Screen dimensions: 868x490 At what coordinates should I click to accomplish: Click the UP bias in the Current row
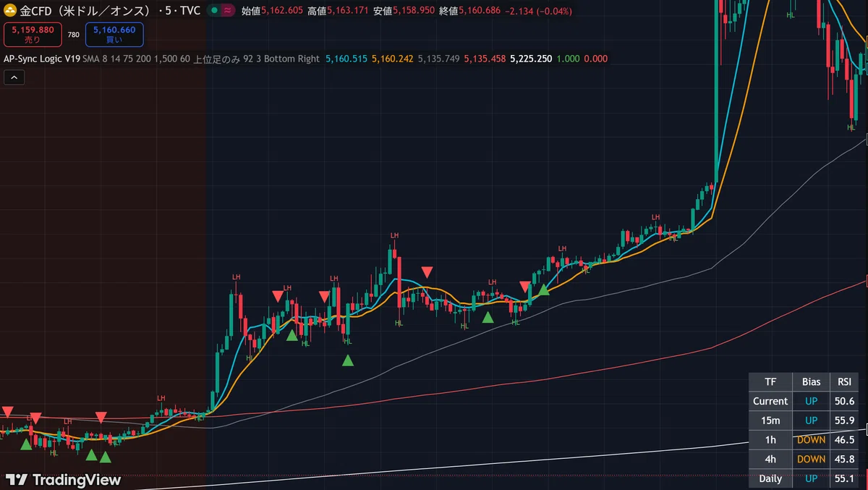coord(811,401)
